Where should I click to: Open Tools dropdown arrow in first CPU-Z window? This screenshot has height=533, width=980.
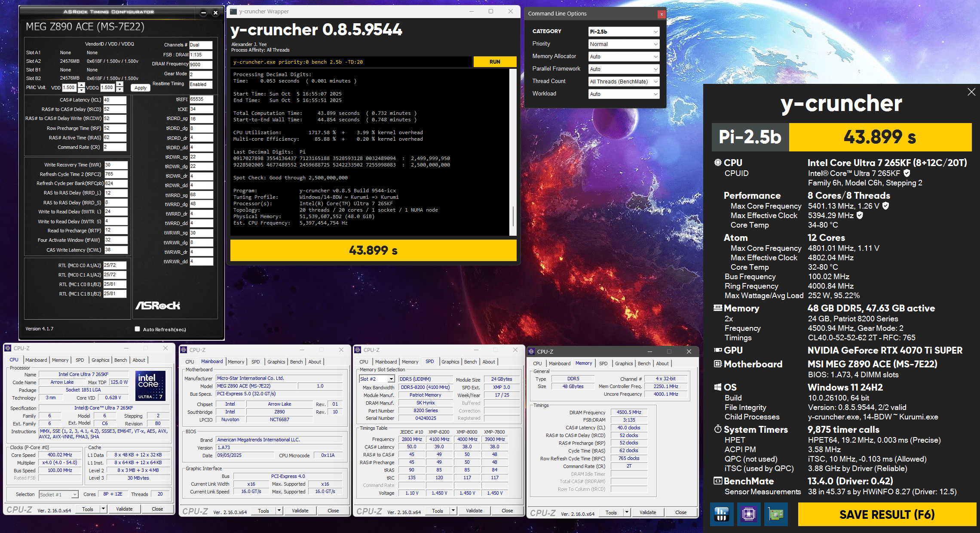point(103,509)
